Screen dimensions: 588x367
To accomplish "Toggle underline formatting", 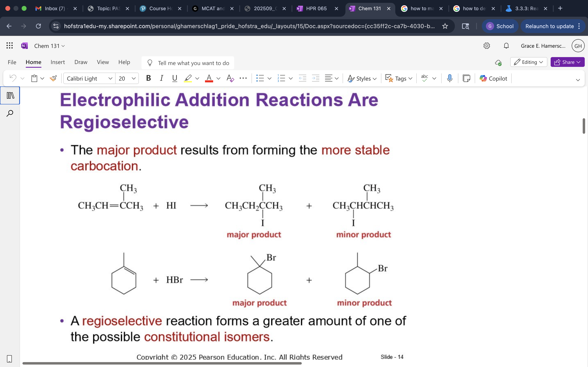I will coord(175,78).
